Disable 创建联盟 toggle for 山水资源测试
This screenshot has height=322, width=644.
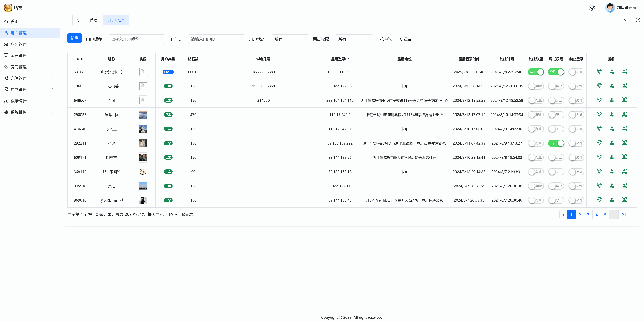point(535,72)
